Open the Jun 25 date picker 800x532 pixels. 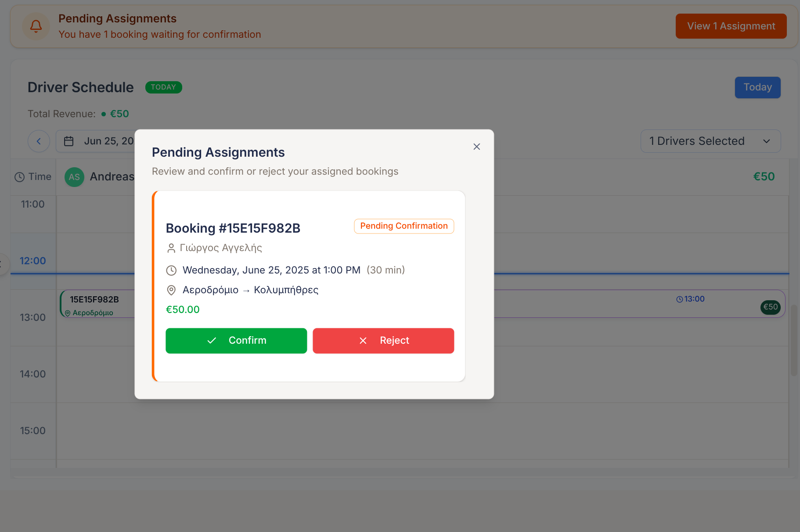pyautogui.click(x=101, y=141)
